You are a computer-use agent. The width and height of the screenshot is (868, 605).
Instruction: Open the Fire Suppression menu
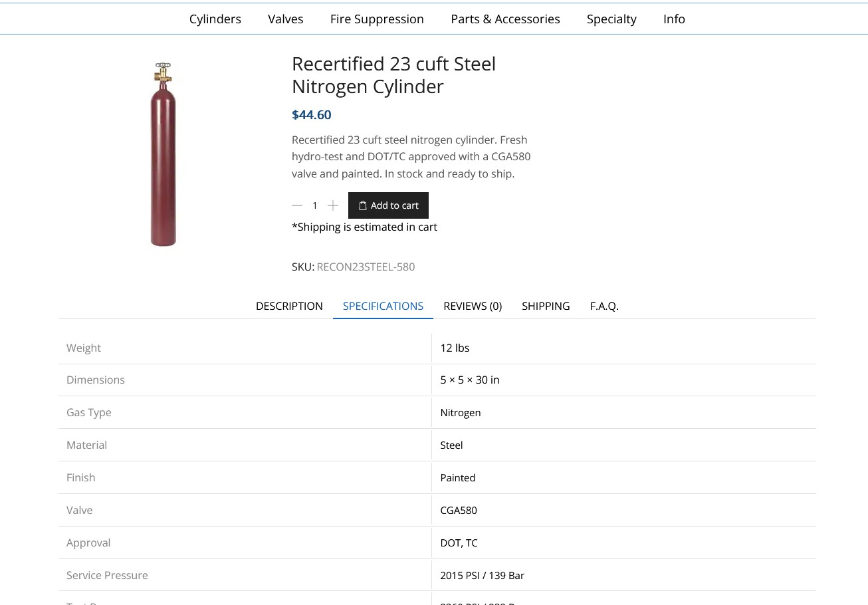click(x=377, y=19)
